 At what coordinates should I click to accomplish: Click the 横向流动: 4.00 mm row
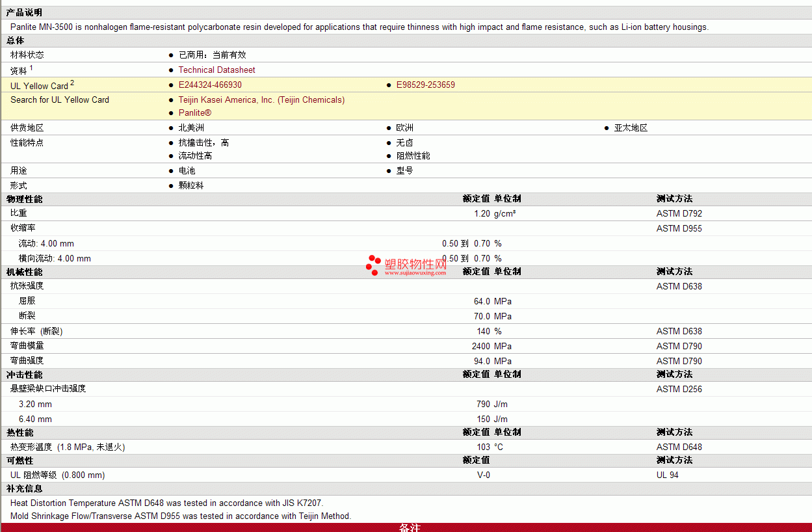point(406,258)
